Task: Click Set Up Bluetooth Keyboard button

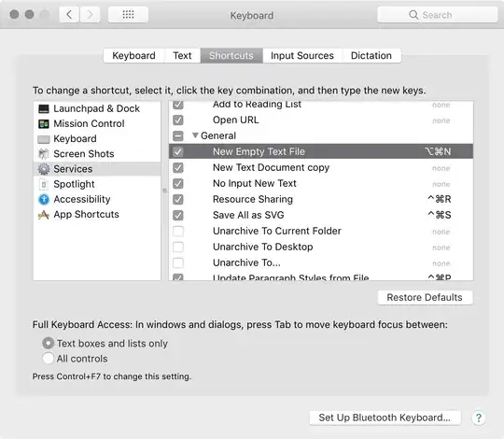Action: [x=385, y=418]
